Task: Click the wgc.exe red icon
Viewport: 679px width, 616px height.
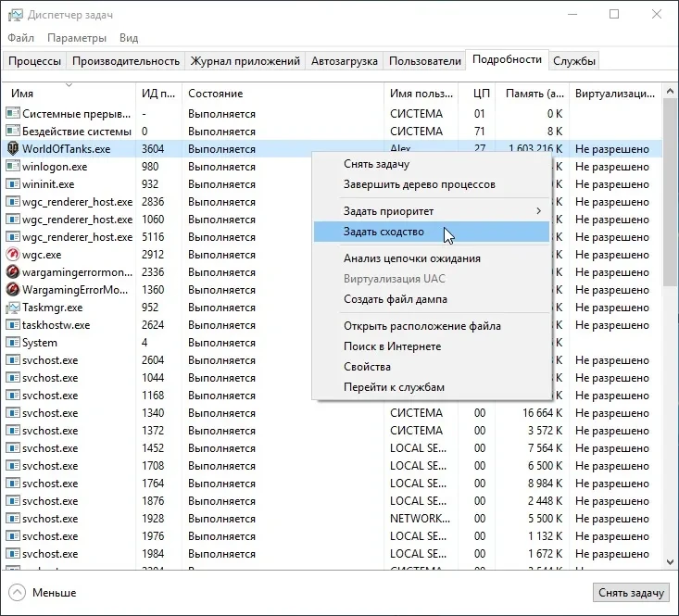Action: point(13,255)
